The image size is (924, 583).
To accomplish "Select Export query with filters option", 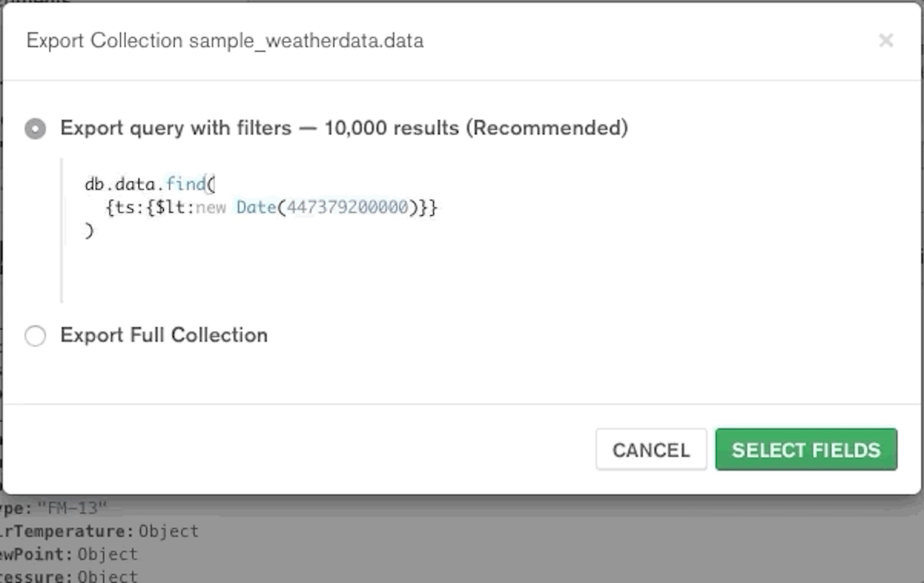I will (35, 127).
